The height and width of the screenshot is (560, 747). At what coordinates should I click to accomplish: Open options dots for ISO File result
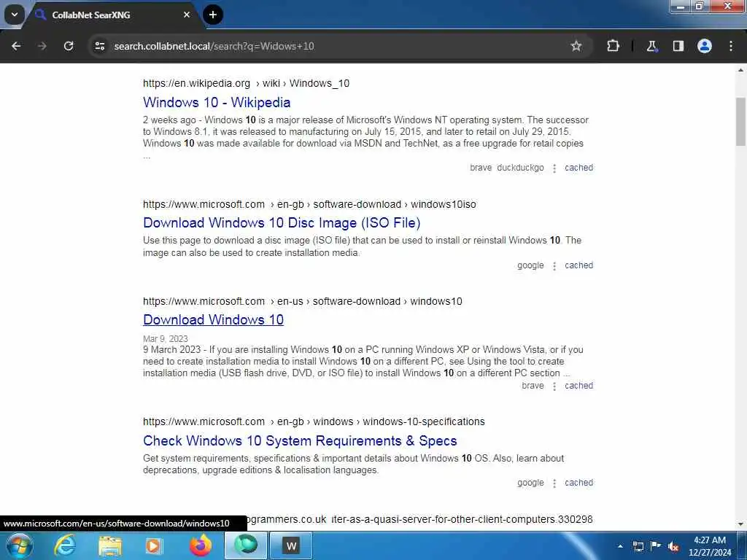[x=554, y=265]
